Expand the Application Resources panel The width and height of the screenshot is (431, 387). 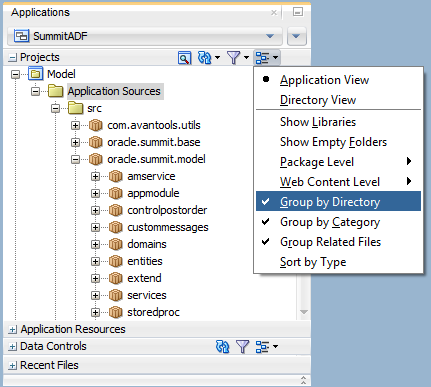point(13,330)
